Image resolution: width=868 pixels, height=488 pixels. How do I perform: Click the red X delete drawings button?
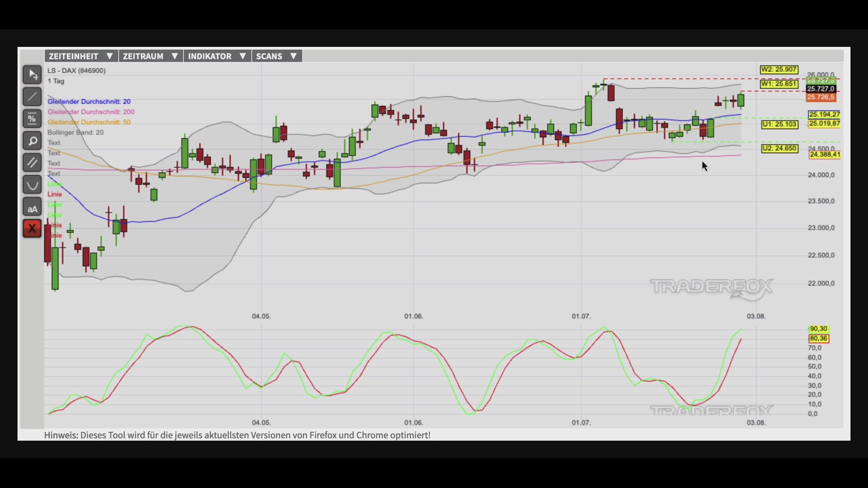(32, 229)
